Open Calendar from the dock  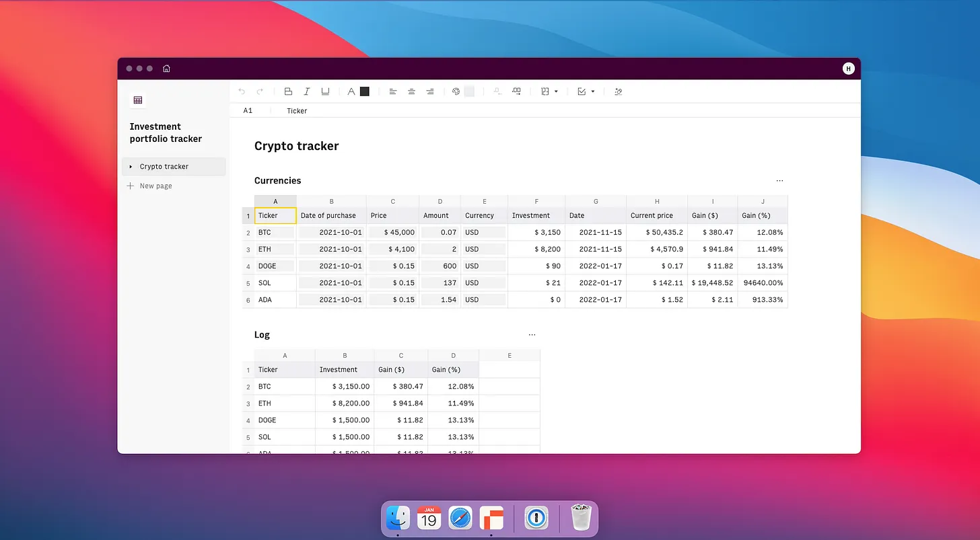tap(429, 519)
